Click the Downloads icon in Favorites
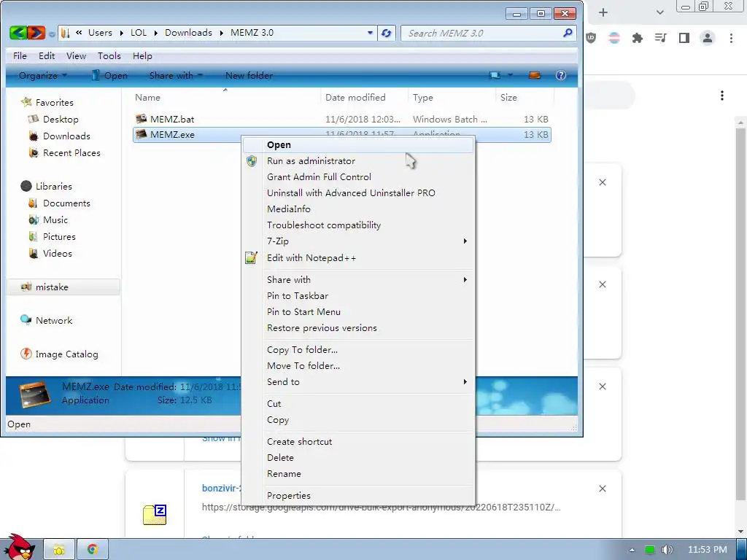Screen dimensions: 747x560 click(x=34, y=136)
